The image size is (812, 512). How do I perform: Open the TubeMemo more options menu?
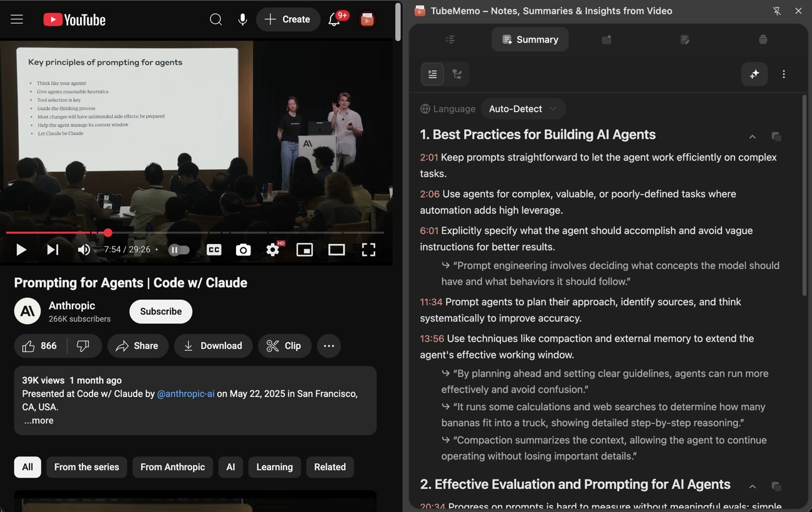pyautogui.click(x=784, y=74)
